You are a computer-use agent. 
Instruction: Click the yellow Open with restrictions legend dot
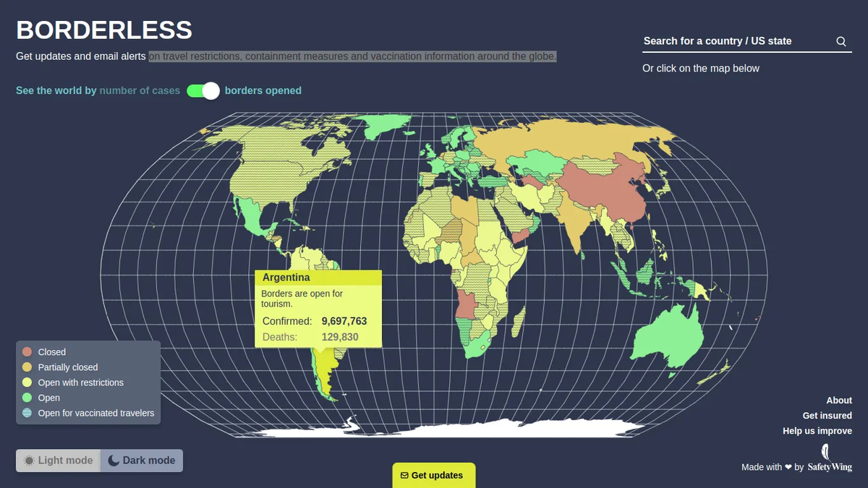click(x=28, y=382)
